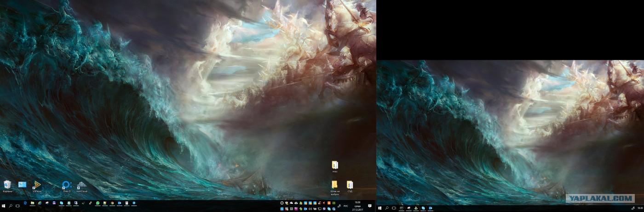644x212 pixels.
Task: Open the Start menu on the main display
Action: pyautogui.click(x=4, y=206)
